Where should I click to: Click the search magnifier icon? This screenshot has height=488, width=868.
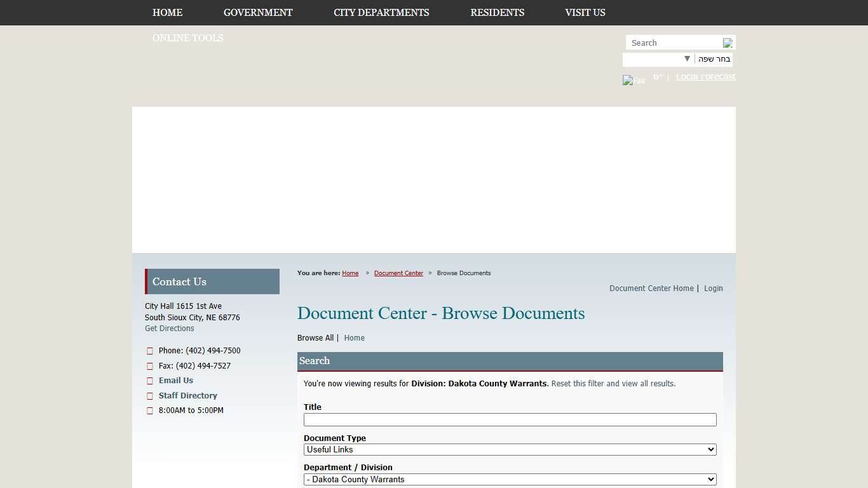[728, 43]
